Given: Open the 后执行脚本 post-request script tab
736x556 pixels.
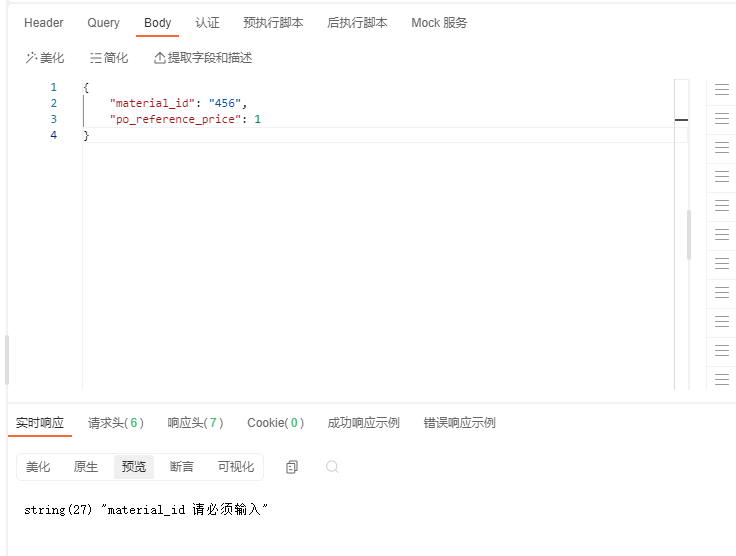Looking at the screenshot, I should [x=357, y=23].
